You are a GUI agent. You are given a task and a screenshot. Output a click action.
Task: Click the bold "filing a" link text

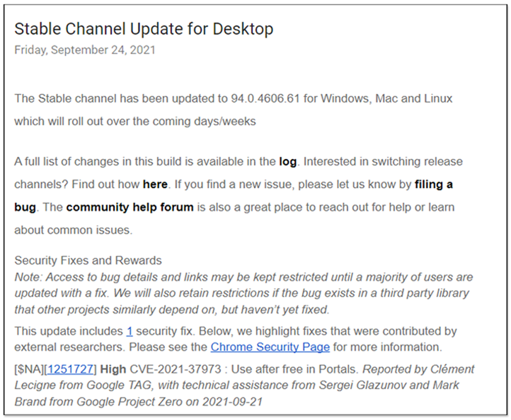[433, 185]
